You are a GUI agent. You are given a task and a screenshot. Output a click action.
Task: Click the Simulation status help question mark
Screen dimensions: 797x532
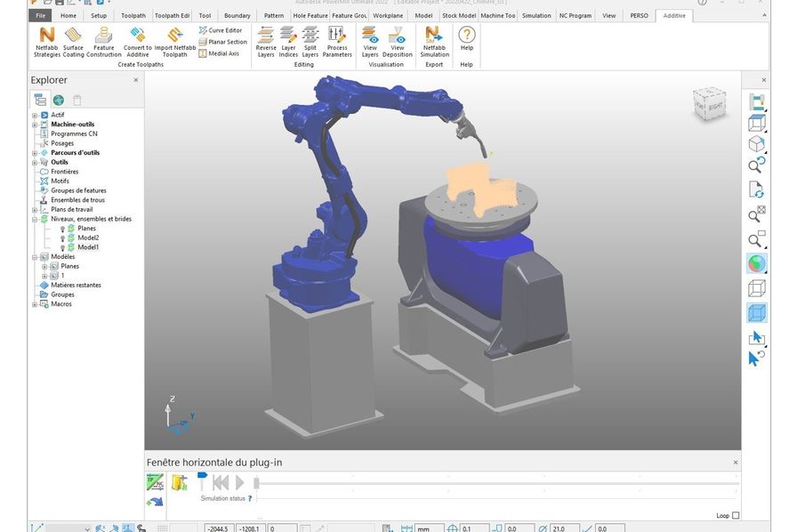pyautogui.click(x=250, y=498)
